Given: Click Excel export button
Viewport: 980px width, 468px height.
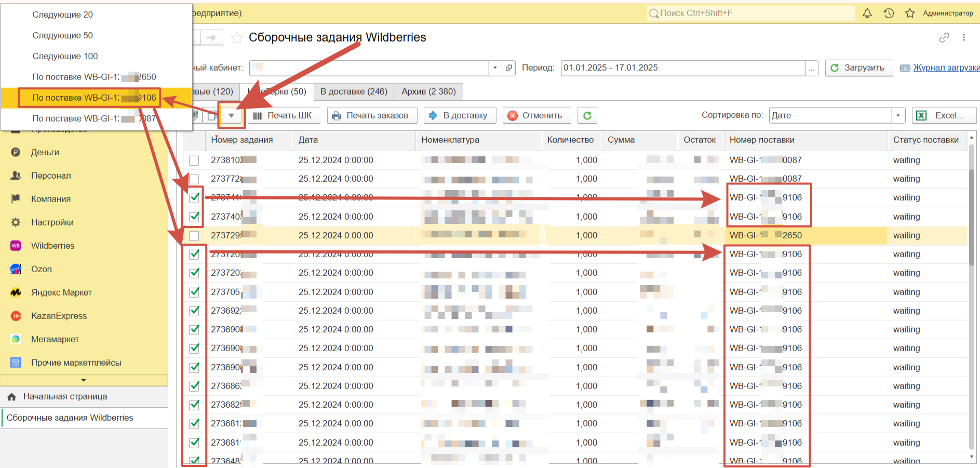Looking at the screenshot, I should click(944, 115).
